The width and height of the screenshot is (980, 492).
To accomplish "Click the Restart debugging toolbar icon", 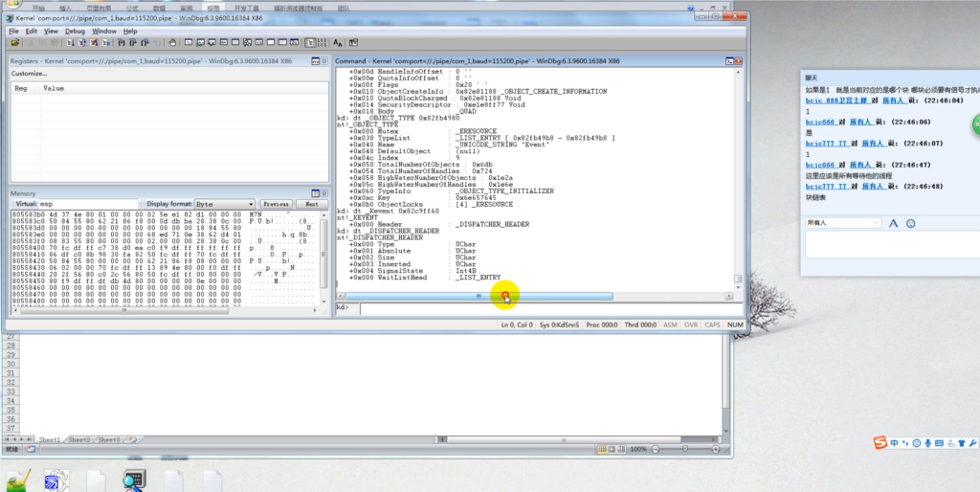I will [x=82, y=42].
